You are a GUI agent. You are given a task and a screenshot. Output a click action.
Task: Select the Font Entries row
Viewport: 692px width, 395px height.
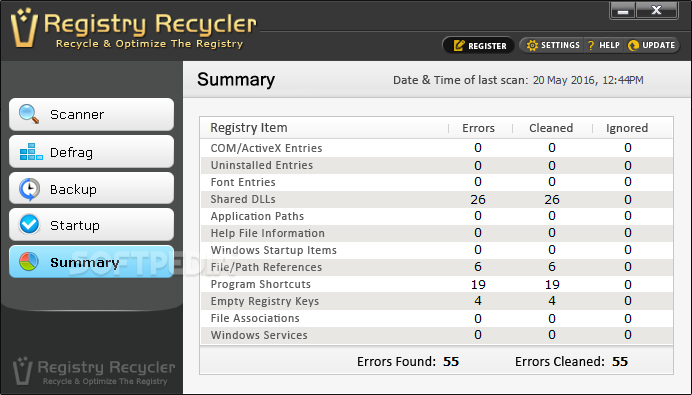pos(436,182)
